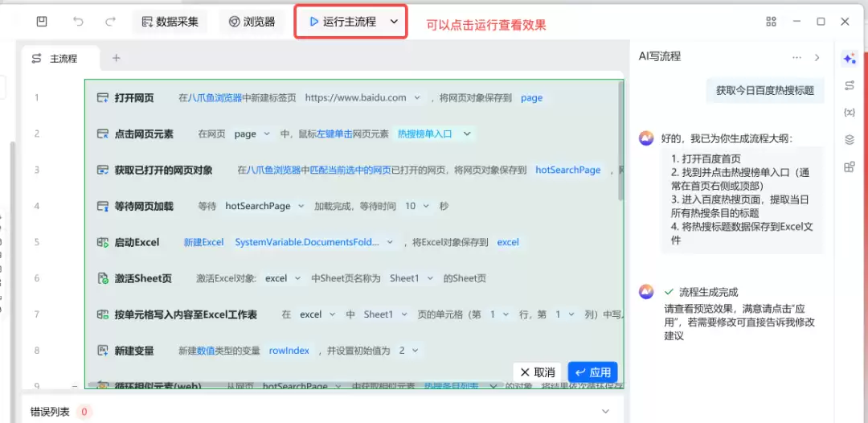The image size is (868, 423).
Task: Open the layers stack sidebar icon
Action: click(850, 139)
